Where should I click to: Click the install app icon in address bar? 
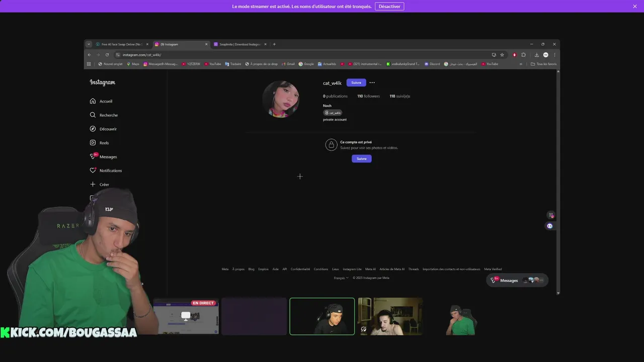(x=494, y=55)
